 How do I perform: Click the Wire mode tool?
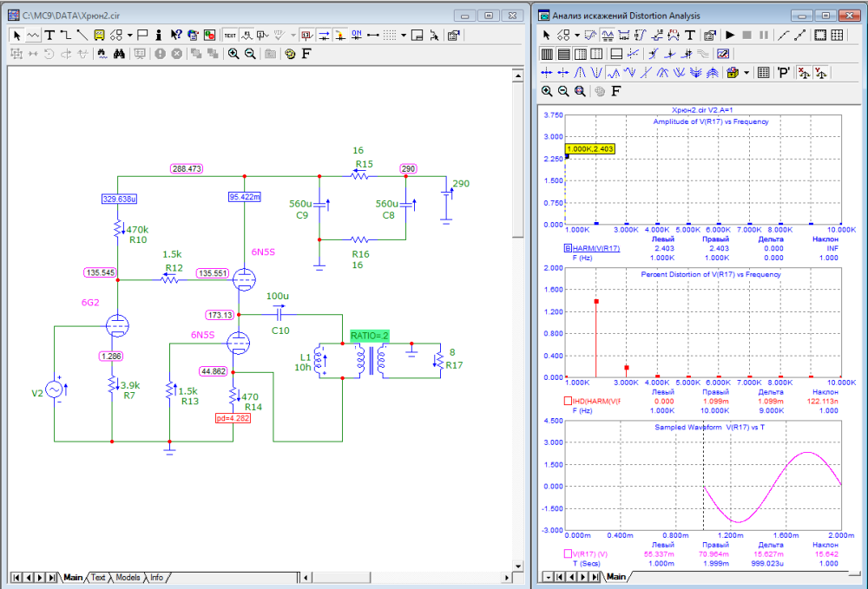(x=65, y=36)
